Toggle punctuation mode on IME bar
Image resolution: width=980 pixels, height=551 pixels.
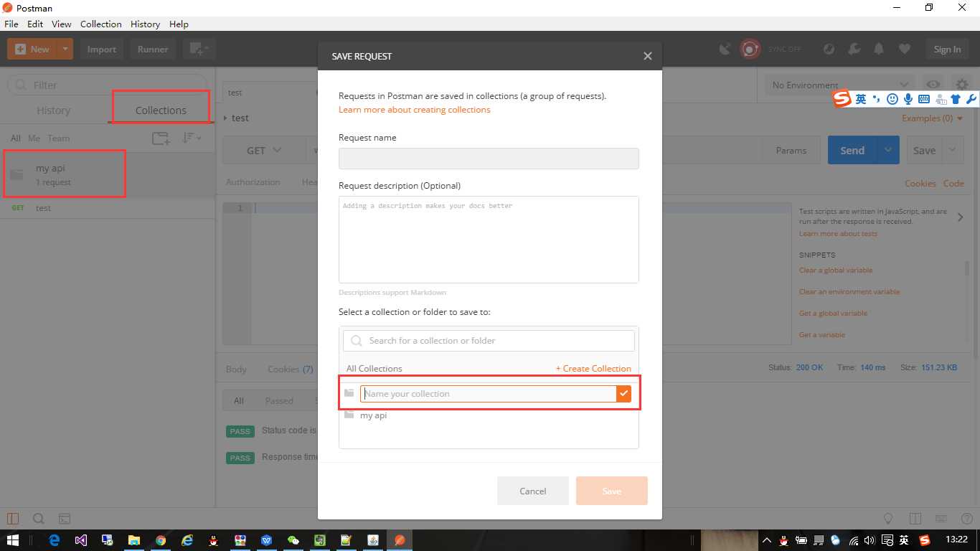pyautogui.click(x=877, y=99)
